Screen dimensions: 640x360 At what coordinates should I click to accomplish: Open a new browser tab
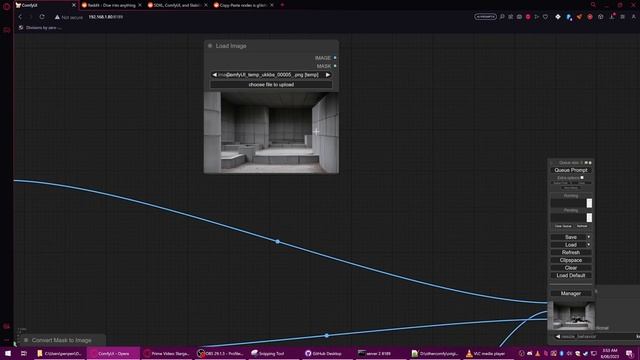(282, 5)
